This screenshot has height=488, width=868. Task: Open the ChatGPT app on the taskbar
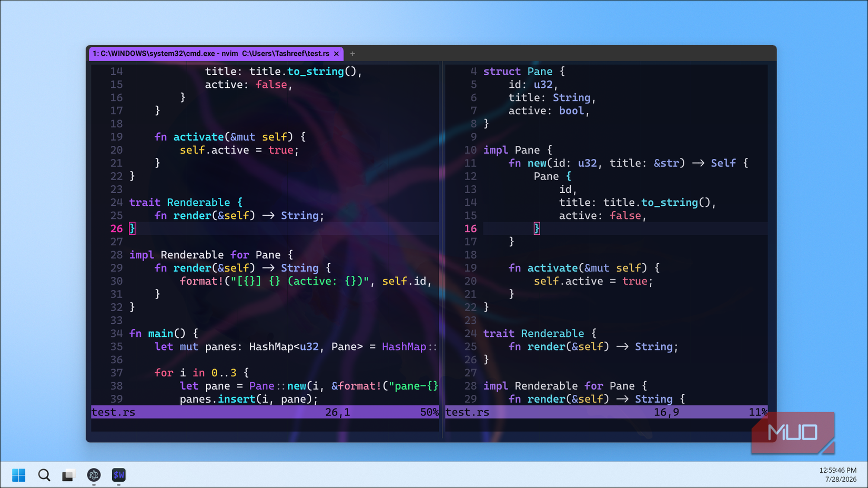(94, 475)
